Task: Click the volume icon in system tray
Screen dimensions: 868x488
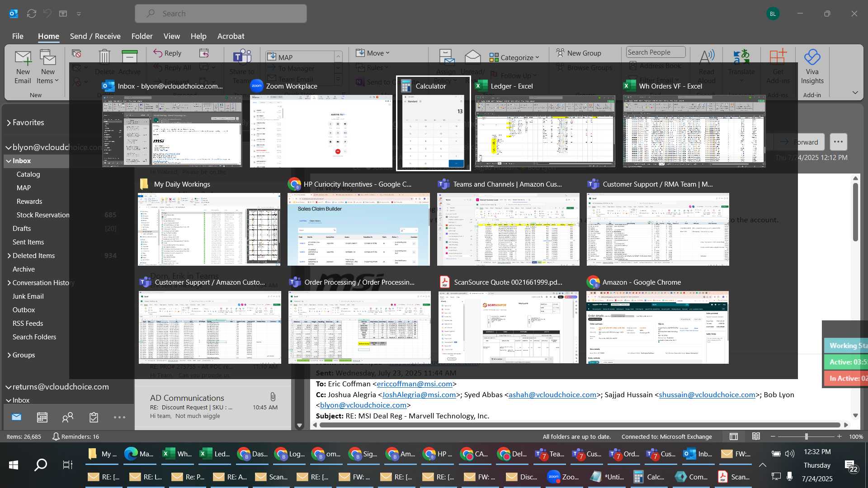Action: coord(790,453)
